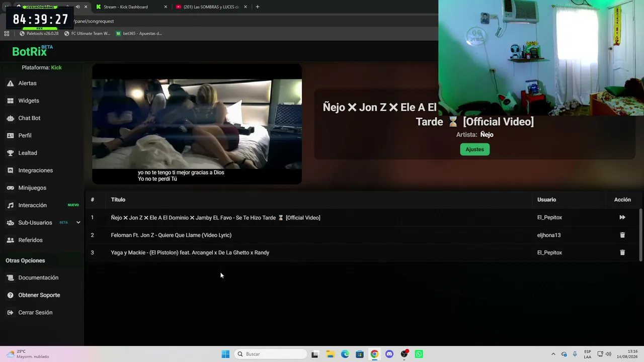644x362 pixels.
Task: Click Cerrar Sesión to log out
Action: coord(35,313)
